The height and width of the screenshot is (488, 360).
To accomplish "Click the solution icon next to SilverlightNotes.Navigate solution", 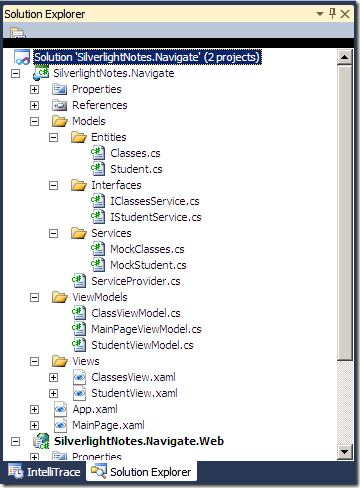I will pyautogui.click(x=22, y=57).
